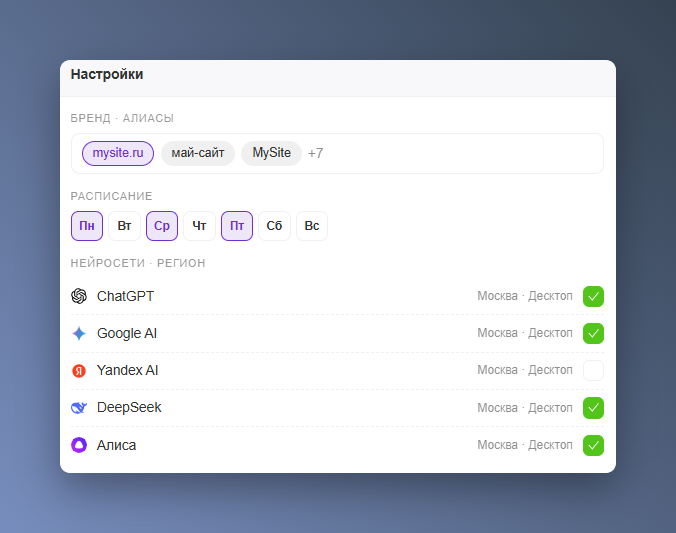Click inside the brand aliases field
The height and width of the screenshot is (533, 676).
coord(461,154)
